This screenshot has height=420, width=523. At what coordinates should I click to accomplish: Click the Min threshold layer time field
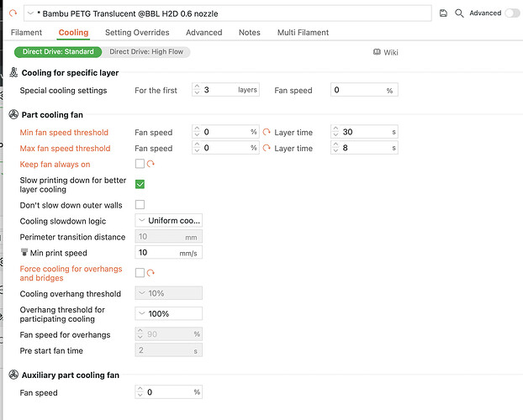(364, 132)
